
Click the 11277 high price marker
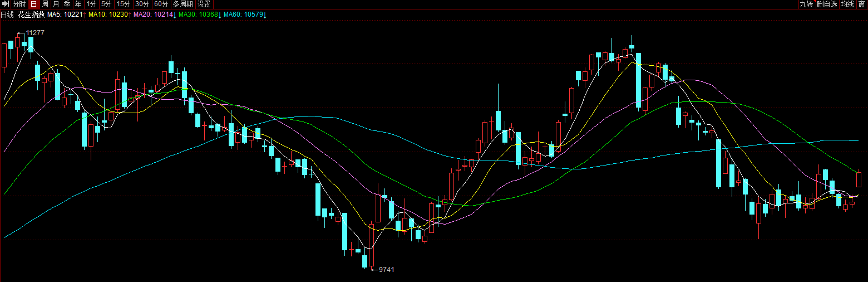click(35, 33)
